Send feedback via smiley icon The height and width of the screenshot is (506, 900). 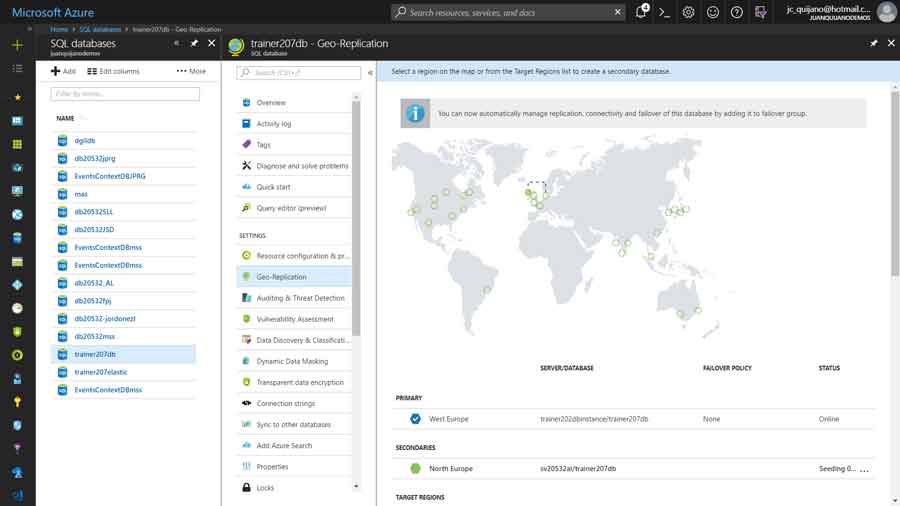712,12
